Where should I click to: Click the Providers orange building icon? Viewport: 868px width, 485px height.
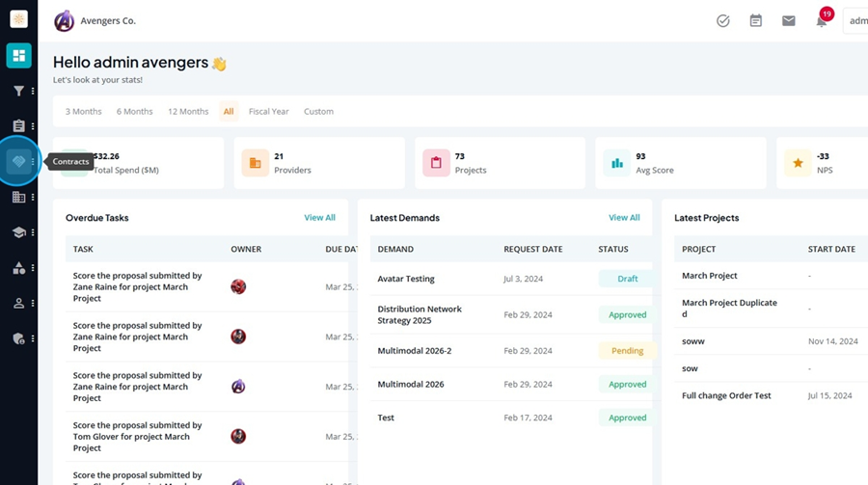click(256, 163)
